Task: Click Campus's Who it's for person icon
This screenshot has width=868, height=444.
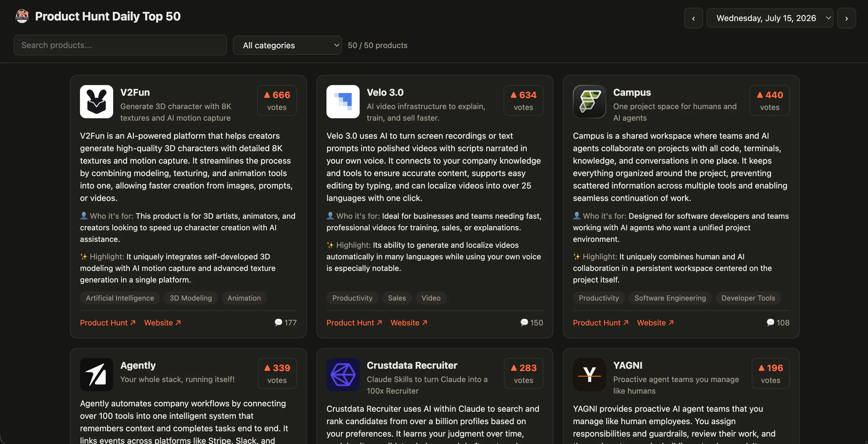Action: pyautogui.click(x=576, y=216)
